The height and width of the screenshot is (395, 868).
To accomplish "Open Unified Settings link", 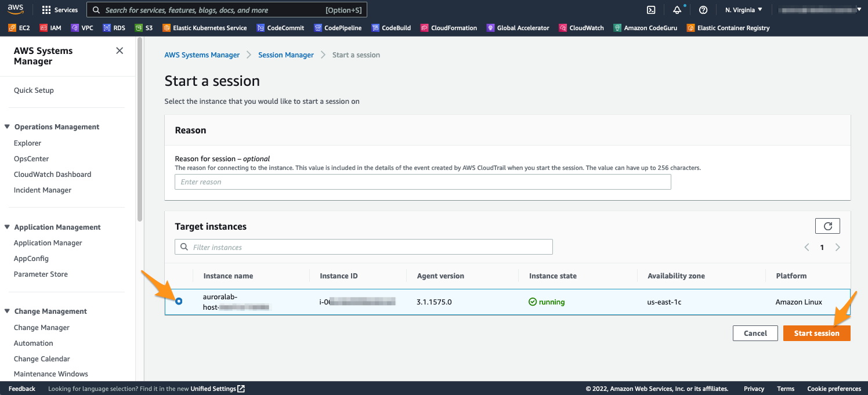I will click(x=218, y=389).
